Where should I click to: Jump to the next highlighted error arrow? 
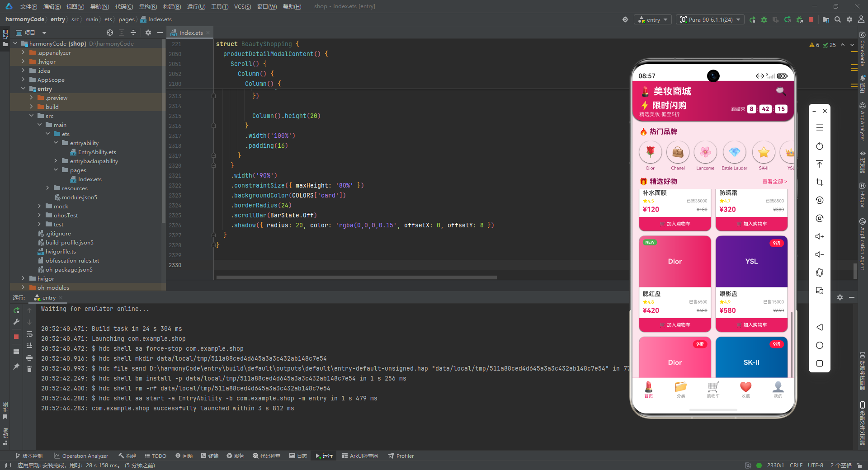(x=852, y=45)
